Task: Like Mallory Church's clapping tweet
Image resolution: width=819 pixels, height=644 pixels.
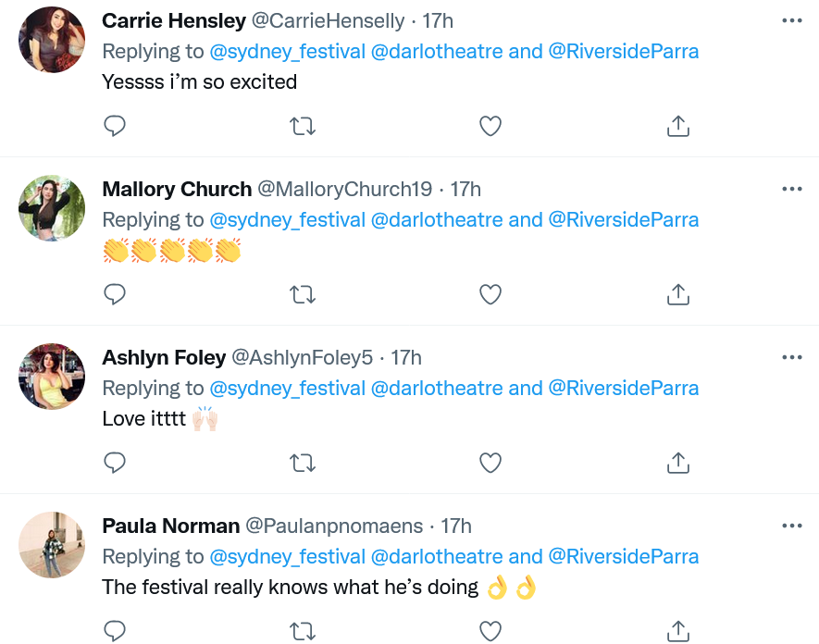Action: (x=490, y=294)
